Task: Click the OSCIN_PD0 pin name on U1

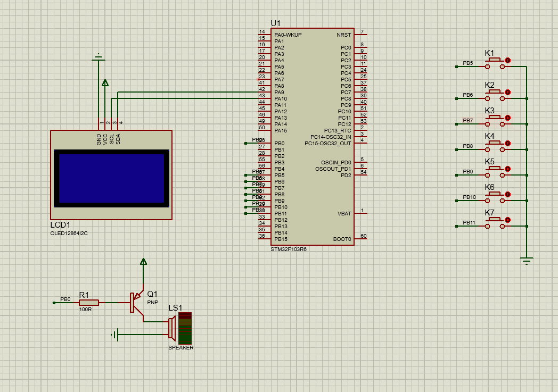Action: pos(336,163)
